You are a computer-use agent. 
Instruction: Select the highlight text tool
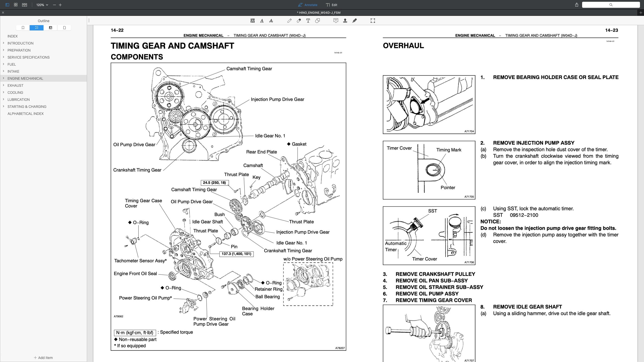pyautogui.click(x=253, y=21)
